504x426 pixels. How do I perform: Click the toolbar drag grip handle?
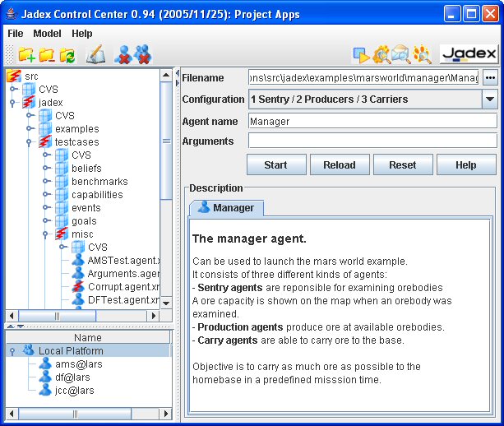point(10,54)
